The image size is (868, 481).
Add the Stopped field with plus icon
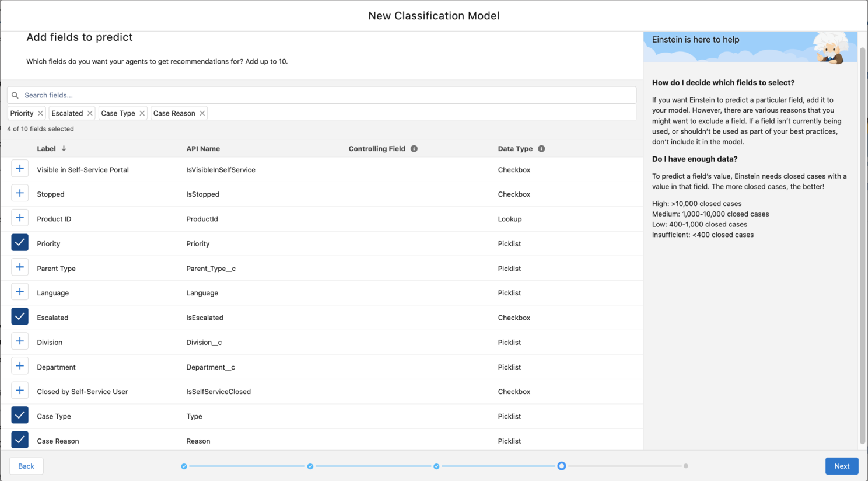click(x=20, y=194)
